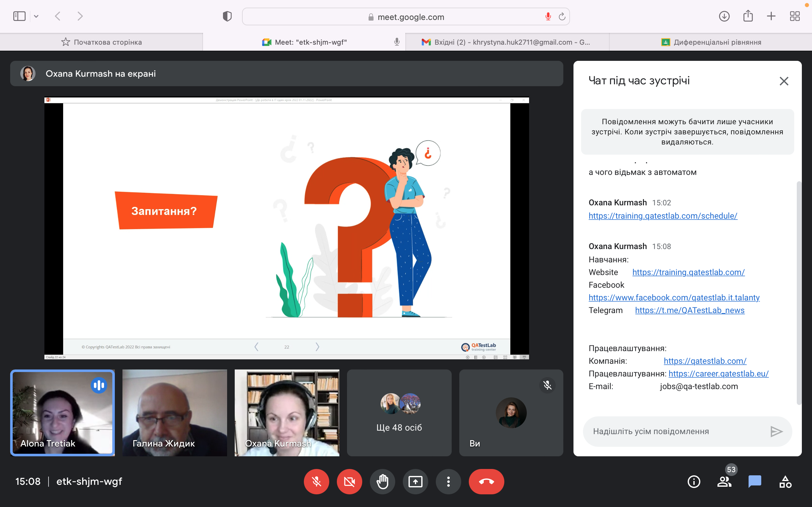Open training.qatestlab.com/schedule link
Image resolution: width=812 pixels, height=507 pixels.
[663, 215]
